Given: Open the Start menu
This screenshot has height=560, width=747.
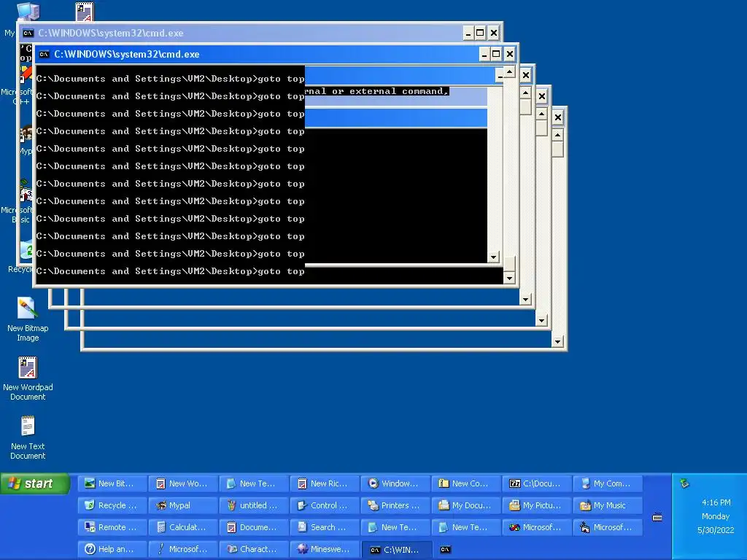Looking at the screenshot, I should click(35, 484).
